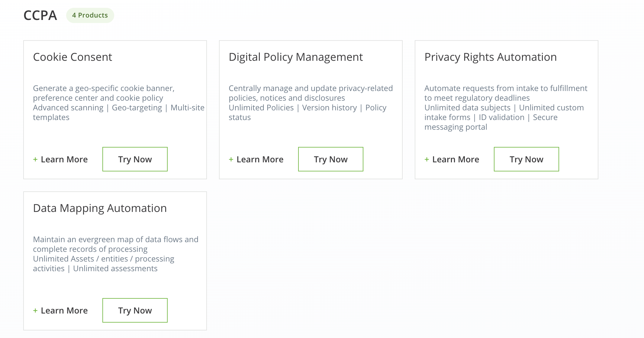Open the Data Mapping Automation card title
This screenshot has width=644, height=338.
[100, 208]
